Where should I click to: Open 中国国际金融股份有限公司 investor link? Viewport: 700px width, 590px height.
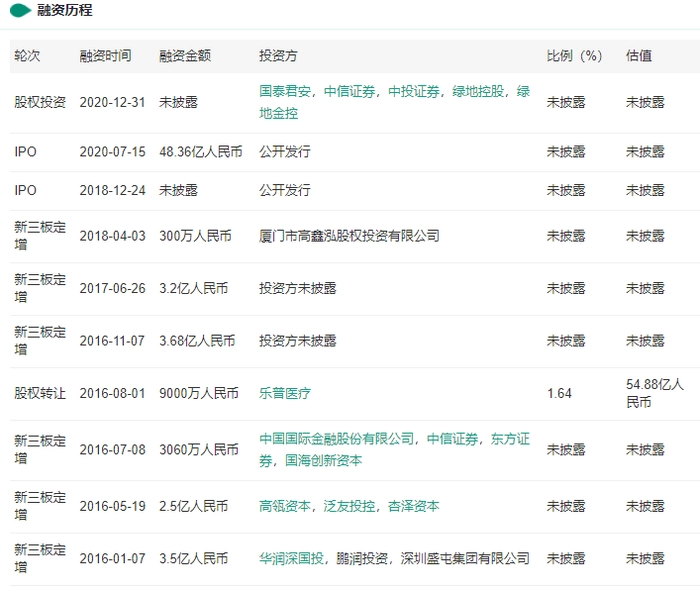(336, 439)
